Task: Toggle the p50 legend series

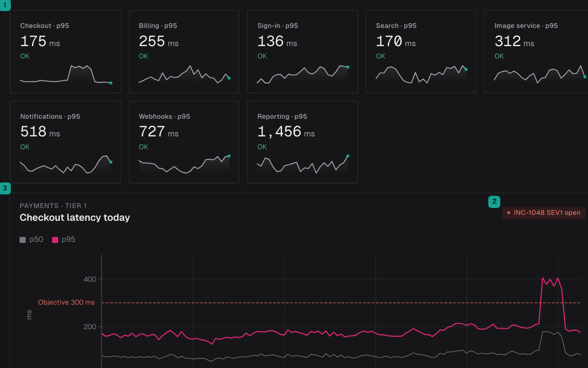Action: click(x=31, y=239)
